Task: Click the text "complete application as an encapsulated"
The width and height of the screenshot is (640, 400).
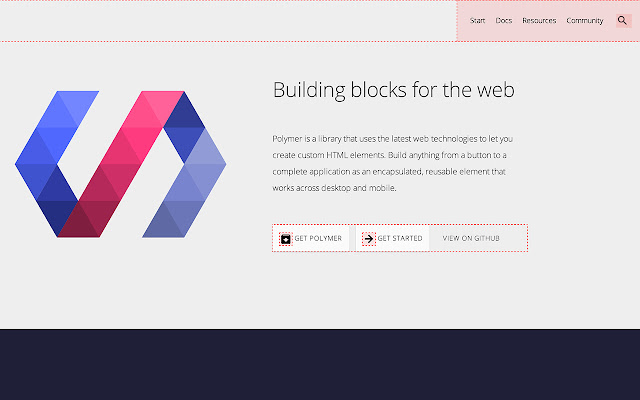Action: (x=347, y=172)
